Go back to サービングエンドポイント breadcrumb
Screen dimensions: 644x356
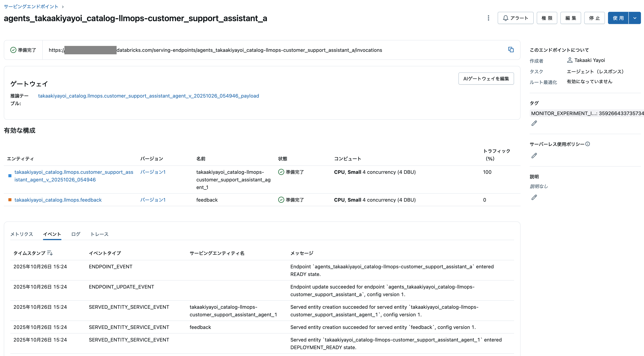(31, 6)
